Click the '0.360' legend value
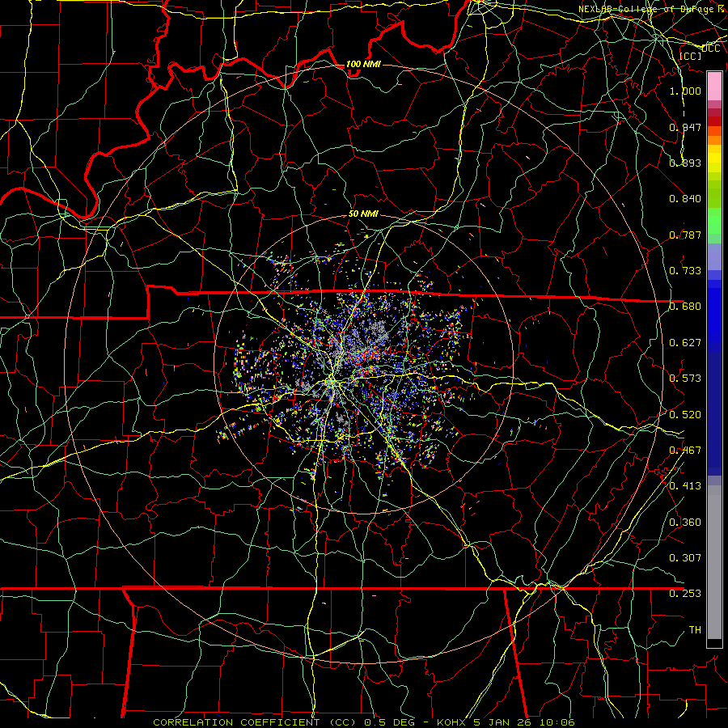This screenshot has width=728, height=728. pyautogui.click(x=685, y=523)
